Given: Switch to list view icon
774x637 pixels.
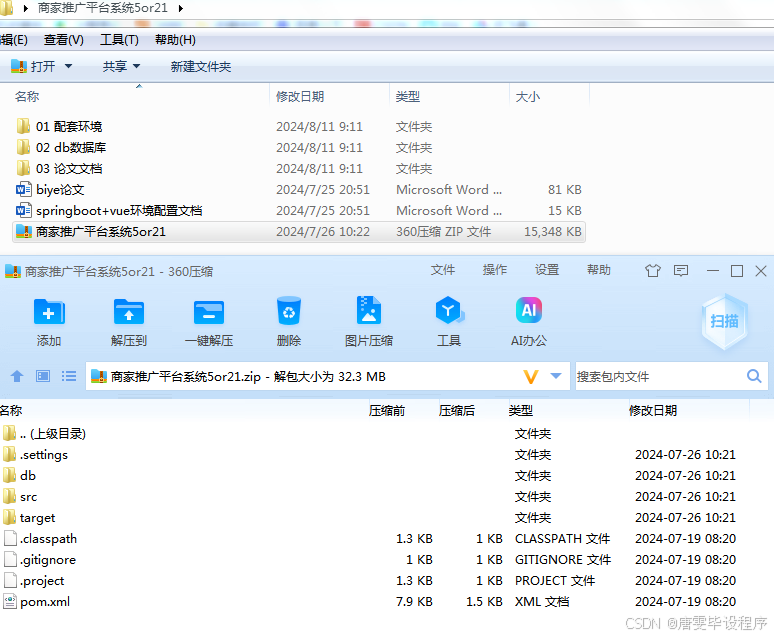Looking at the screenshot, I should [69, 376].
